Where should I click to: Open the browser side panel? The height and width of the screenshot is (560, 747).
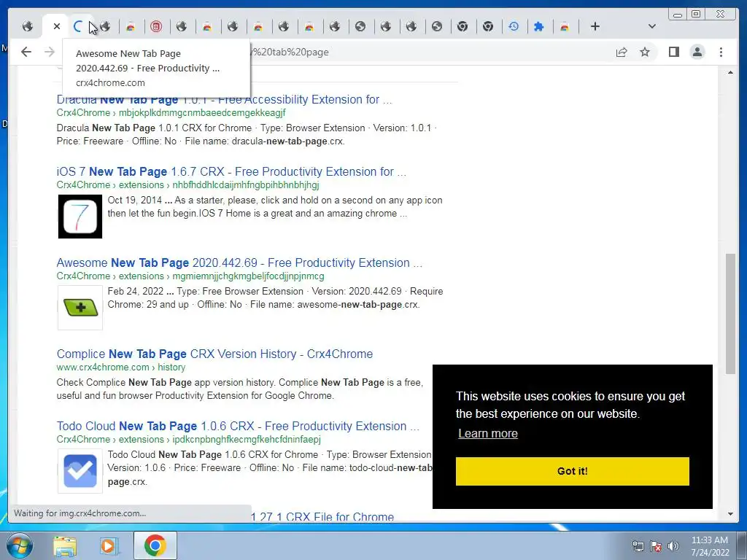click(x=673, y=52)
